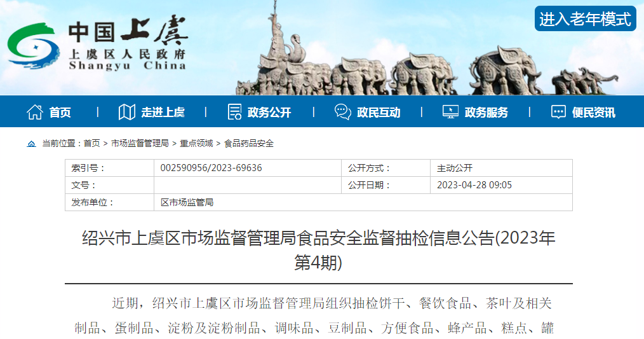
Task: Click the breadcrumb home icon before 当前位置
Action: click(x=32, y=144)
